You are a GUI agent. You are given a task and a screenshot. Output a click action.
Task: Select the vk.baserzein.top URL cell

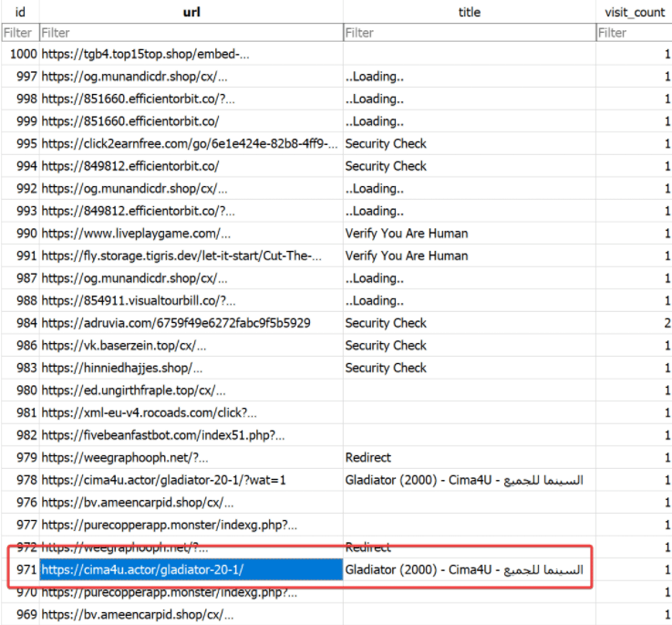pyautogui.click(x=191, y=345)
